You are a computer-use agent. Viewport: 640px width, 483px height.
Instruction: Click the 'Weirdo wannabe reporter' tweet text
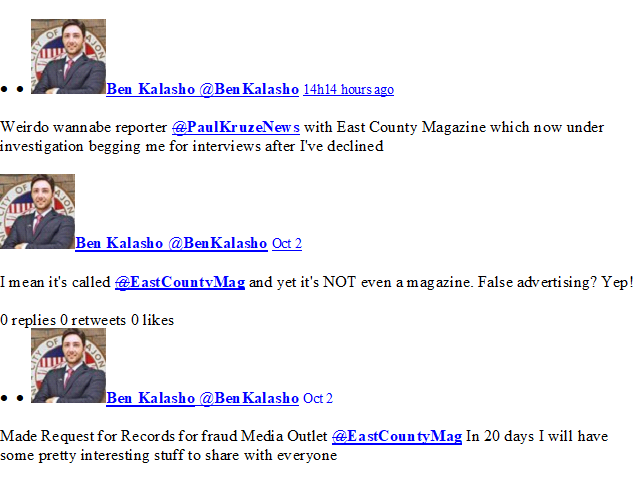(x=302, y=137)
